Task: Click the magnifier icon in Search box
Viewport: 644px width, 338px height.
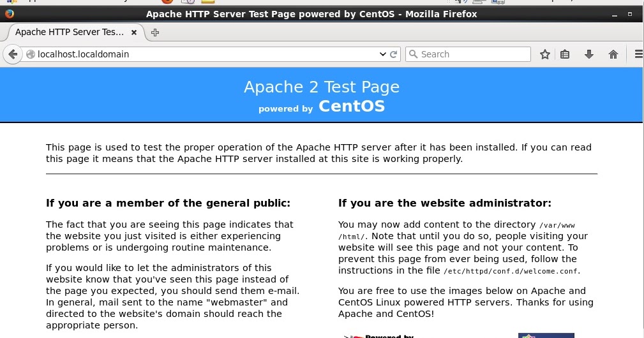Action: click(x=413, y=54)
